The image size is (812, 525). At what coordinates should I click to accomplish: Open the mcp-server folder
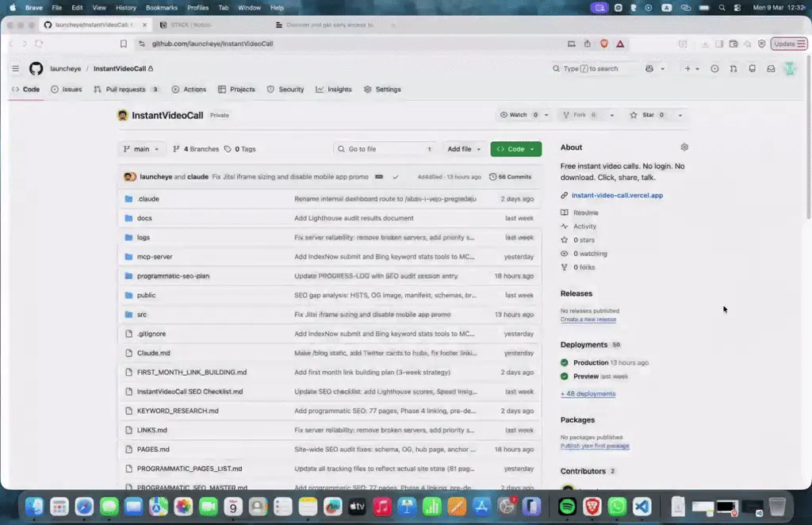(x=155, y=257)
